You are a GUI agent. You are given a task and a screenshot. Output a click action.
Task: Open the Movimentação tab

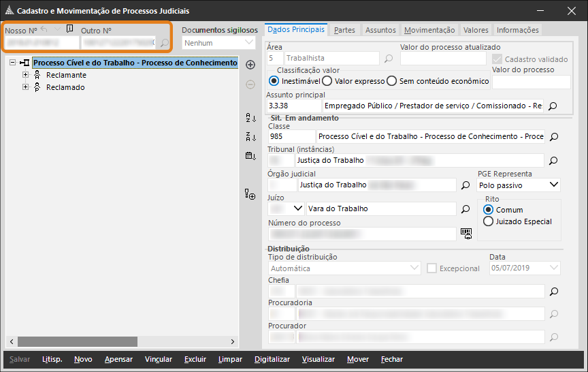[x=429, y=30]
